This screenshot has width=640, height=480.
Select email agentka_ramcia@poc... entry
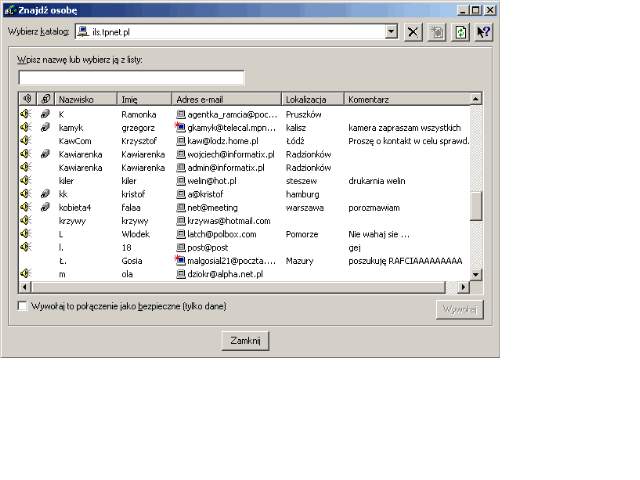[232, 115]
